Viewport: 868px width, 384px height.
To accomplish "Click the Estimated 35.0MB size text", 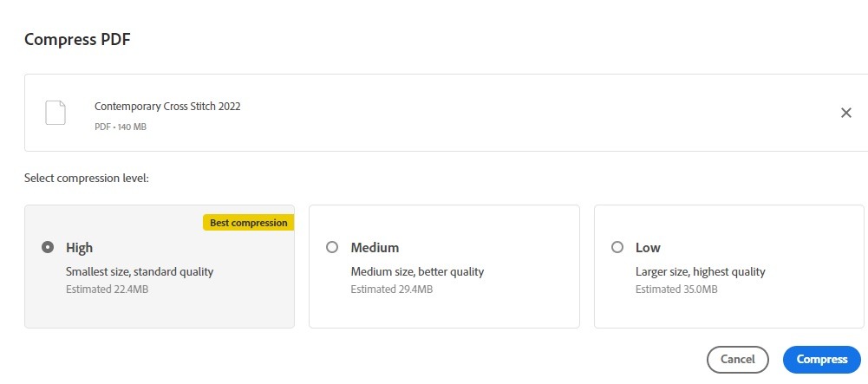I will tap(676, 289).
